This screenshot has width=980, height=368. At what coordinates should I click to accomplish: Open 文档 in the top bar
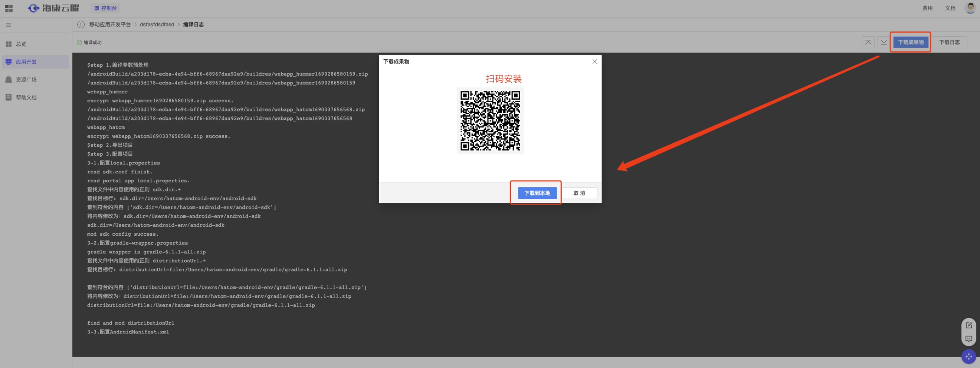click(x=950, y=8)
